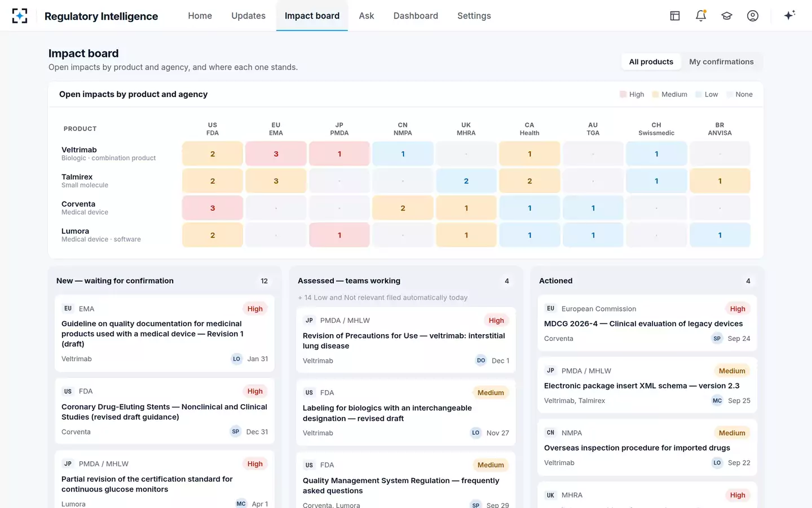Open Corventa US FDA cell showing 3
Screen dimensions: 812x508
(x=213, y=208)
